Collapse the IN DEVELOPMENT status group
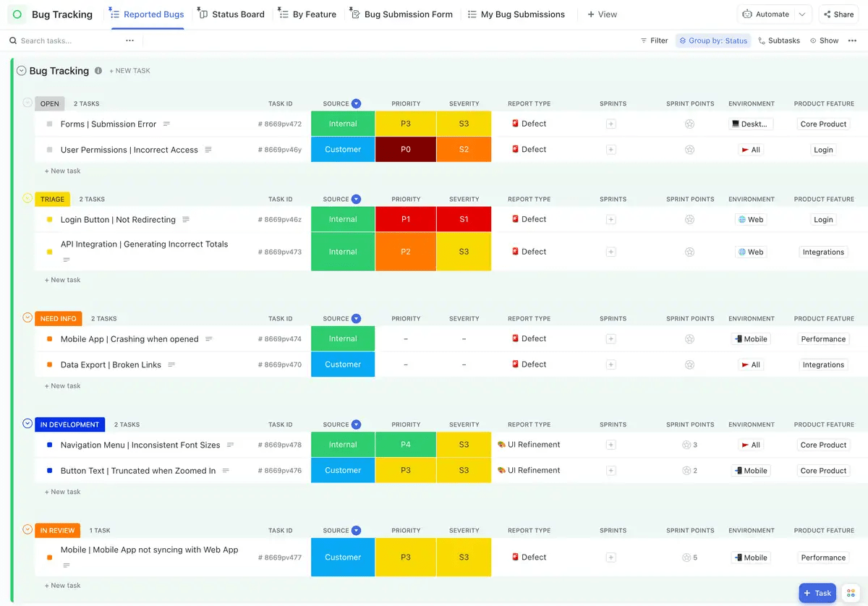Screen dimensions: 868x606 (x=27, y=424)
